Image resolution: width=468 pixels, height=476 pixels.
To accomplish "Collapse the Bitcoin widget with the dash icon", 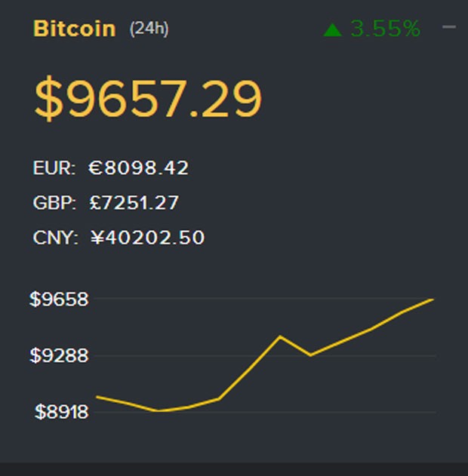I will coord(449,27).
